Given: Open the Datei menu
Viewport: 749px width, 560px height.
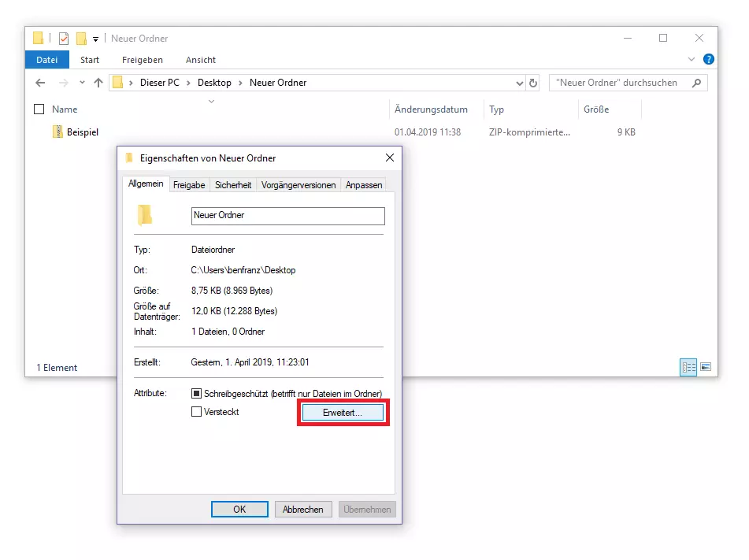Looking at the screenshot, I should pyautogui.click(x=46, y=60).
